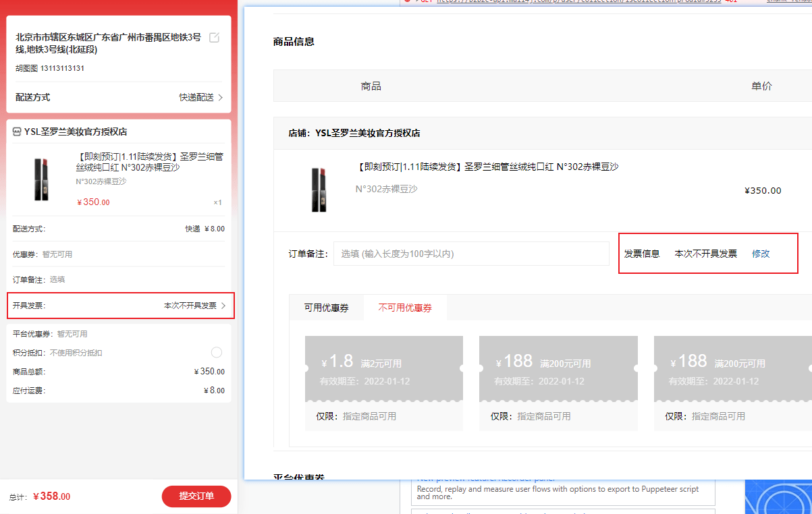The width and height of the screenshot is (812, 514).
Task: Click the store icon beside YSL圣罗兰美妆官方授权店
Action: 17,132
